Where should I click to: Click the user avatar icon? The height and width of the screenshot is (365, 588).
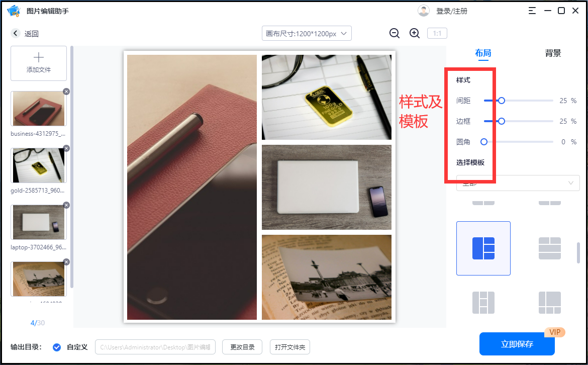[x=423, y=11]
